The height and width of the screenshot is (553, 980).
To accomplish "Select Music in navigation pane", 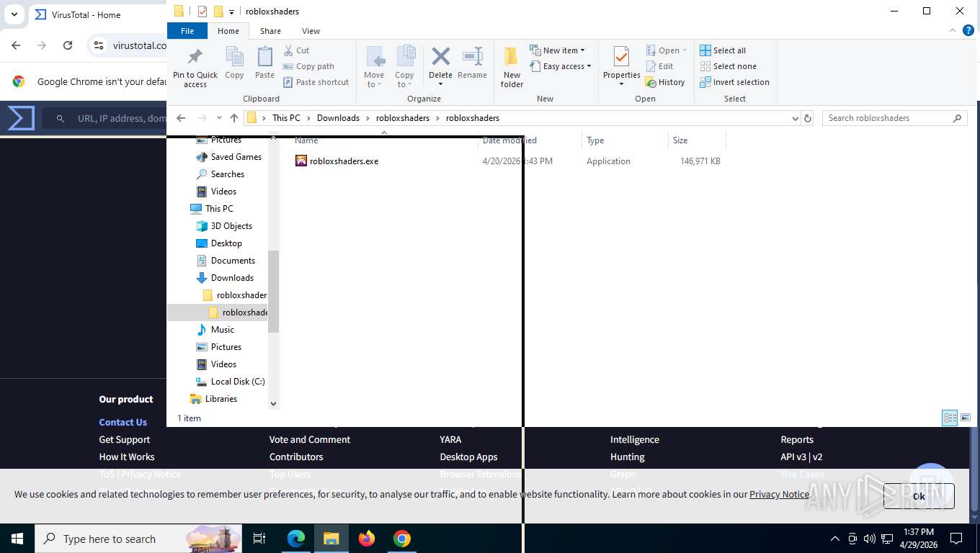I will click(x=222, y=330).
